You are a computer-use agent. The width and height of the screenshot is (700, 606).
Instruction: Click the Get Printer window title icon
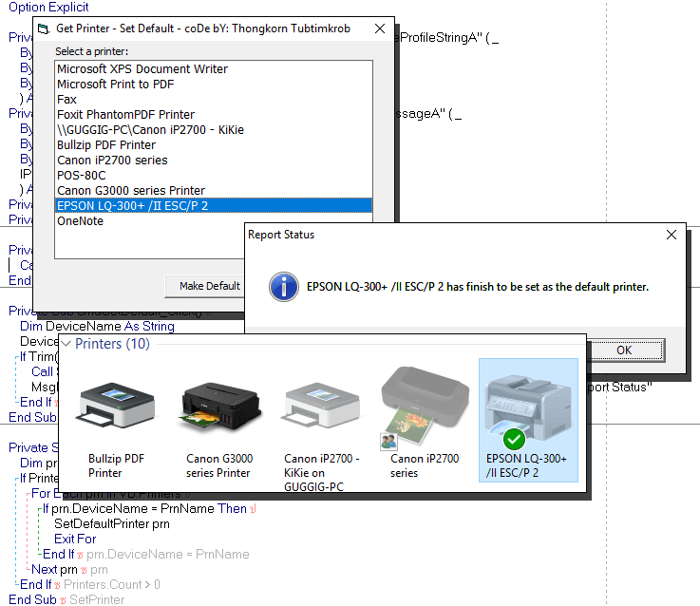coord(44,29)
